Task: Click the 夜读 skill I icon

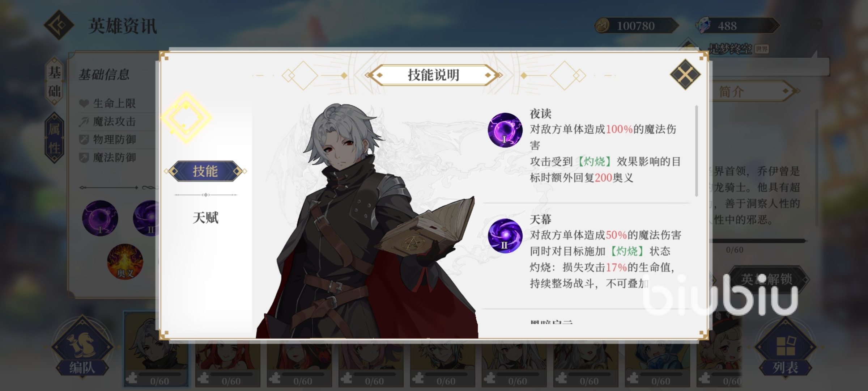Action: (x=505, y=130)
